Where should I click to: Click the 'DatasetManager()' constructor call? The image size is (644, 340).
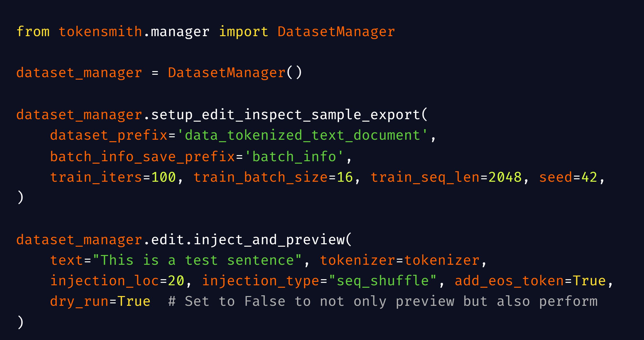[x=235, y=73]
